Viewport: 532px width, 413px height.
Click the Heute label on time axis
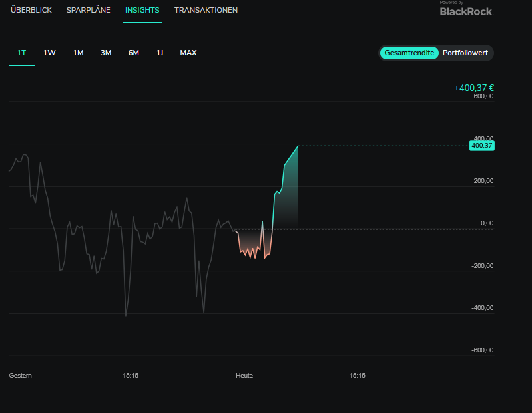pos(244,376)
